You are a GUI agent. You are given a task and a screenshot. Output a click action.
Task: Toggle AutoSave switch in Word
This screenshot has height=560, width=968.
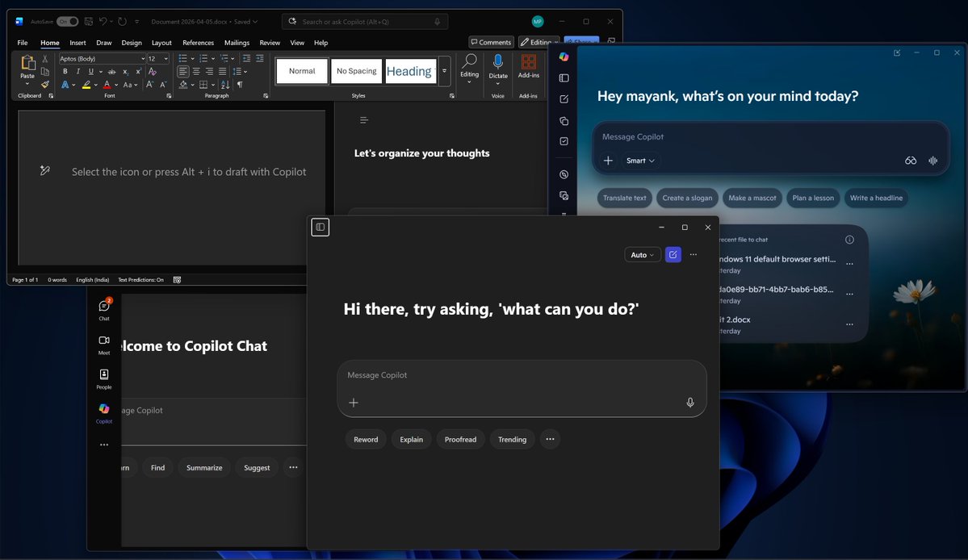[x=67, y=22]
